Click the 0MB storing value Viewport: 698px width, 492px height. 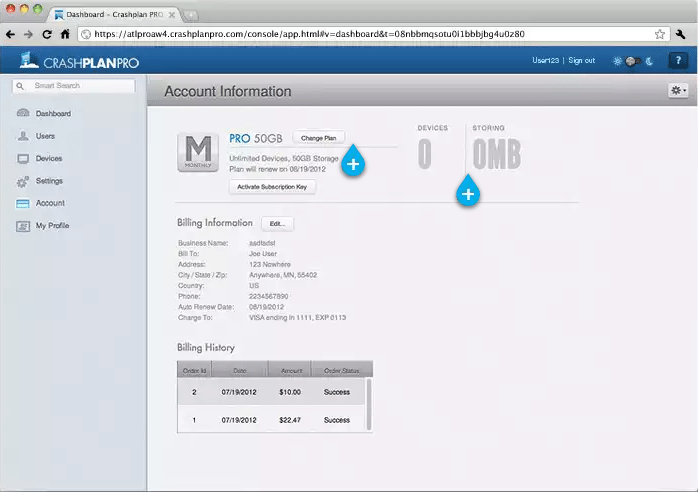pos(497,154)
